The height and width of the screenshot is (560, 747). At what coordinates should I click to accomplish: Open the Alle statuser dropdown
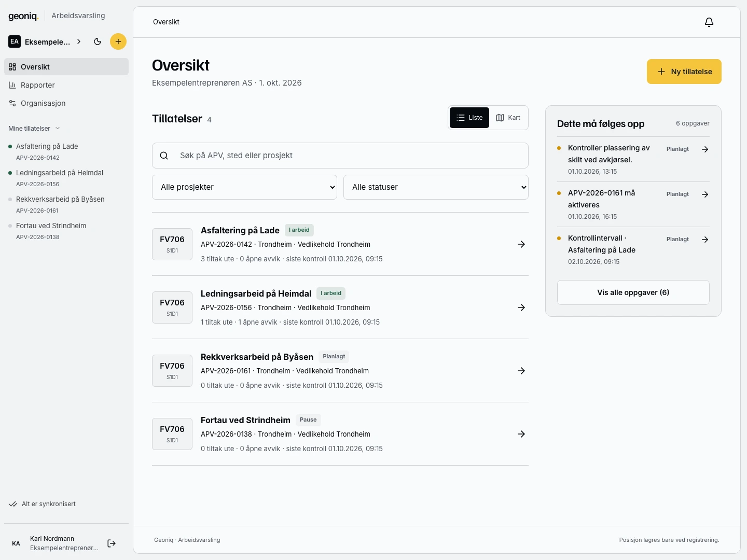point(436,187)
